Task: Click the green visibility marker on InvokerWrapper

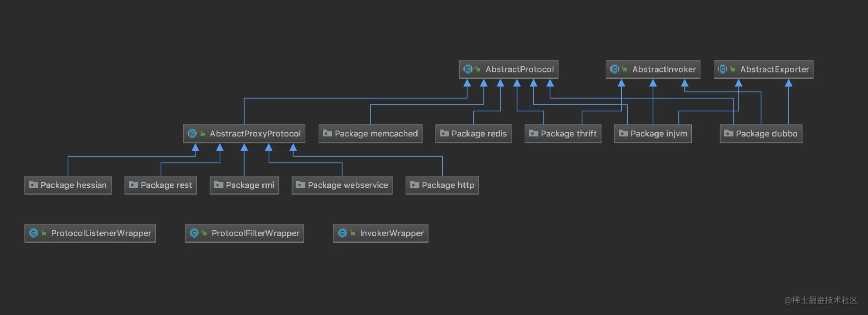Action: [x=353, y=233]
